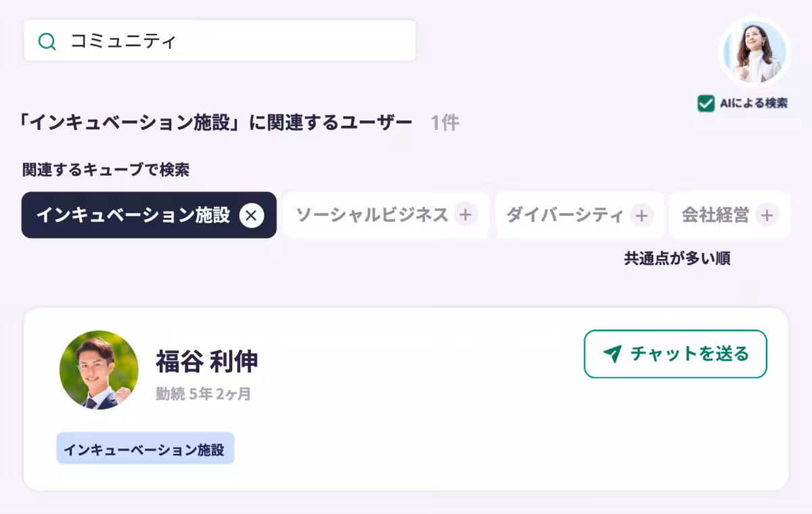Expand search results for related cubes

tap(105, 170)
